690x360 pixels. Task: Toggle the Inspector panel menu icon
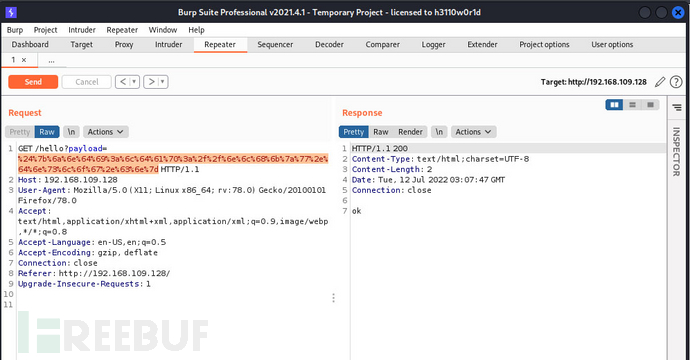click(x=677, y=107)
